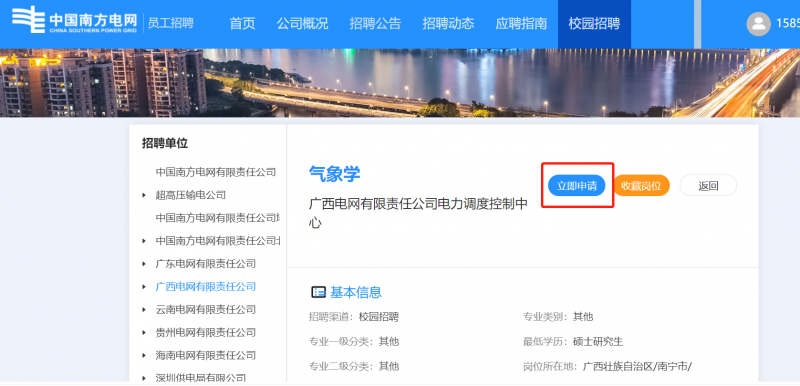The width and height of the screenshot is (800, 386).
Task: Select the first 中国南方电网有限责任公司 entry
Action: (216, 172)
